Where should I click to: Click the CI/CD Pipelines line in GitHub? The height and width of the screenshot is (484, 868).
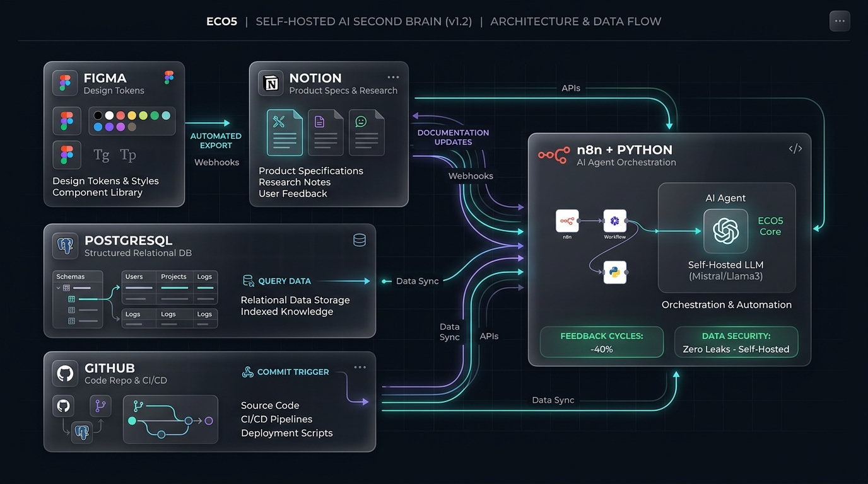point(276,419)
